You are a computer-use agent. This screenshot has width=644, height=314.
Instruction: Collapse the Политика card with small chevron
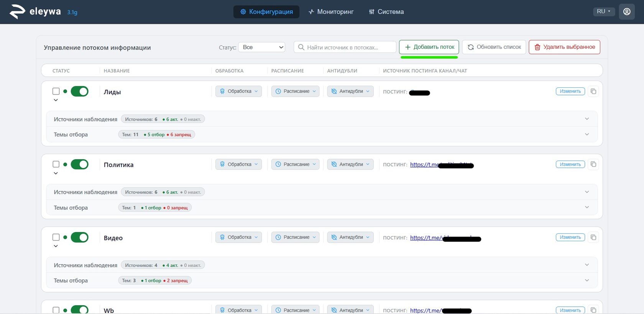coord(56,173)
